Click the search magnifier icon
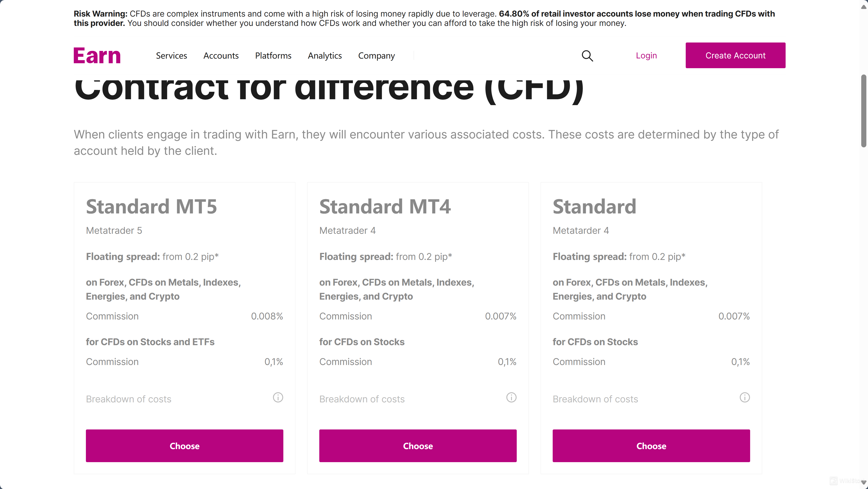Screen dimensions: 868x489 (587, 56)
